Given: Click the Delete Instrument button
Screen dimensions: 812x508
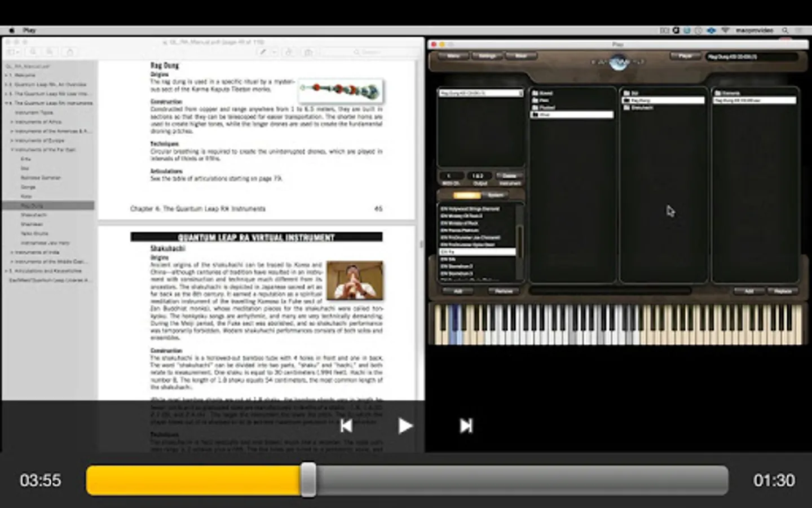Looking at the screenshot, I should point(510,176).
